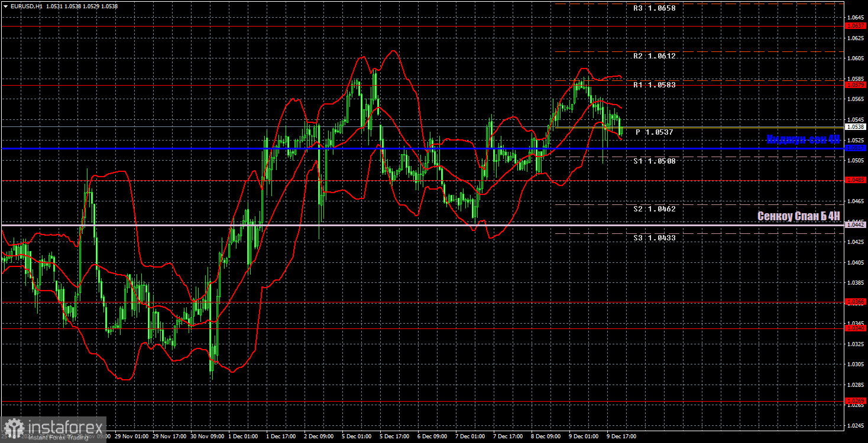
Task: Click the 2 Dec 09:00 time label
Action: tap(319, 437)
